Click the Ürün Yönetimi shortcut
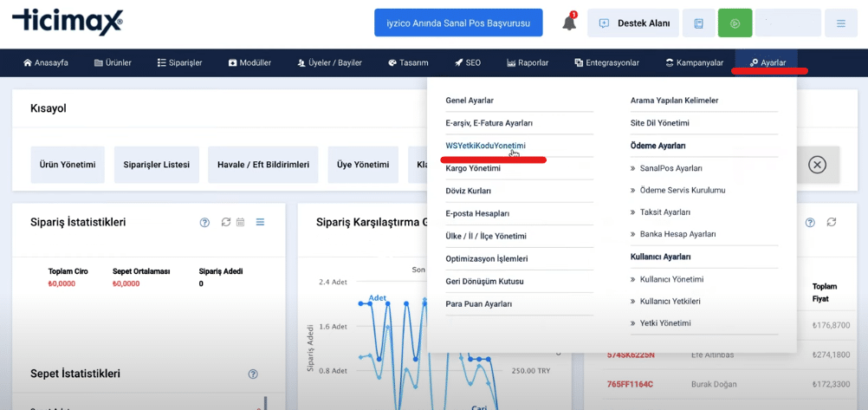 (68, 165)
